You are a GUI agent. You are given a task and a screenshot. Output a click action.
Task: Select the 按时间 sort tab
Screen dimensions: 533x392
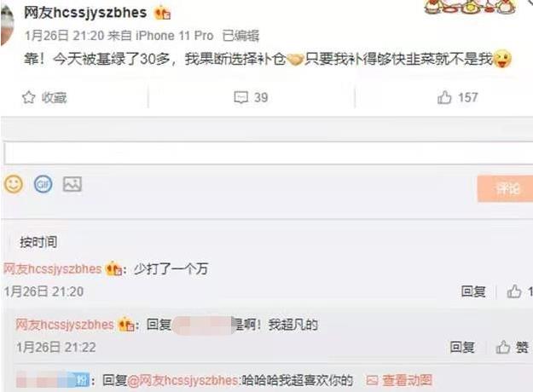[x=38, y=242]
